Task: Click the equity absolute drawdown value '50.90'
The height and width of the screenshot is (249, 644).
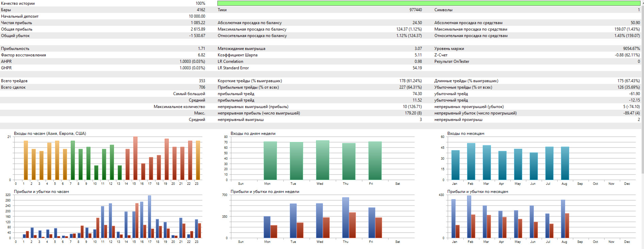Action: click(635, 23)
